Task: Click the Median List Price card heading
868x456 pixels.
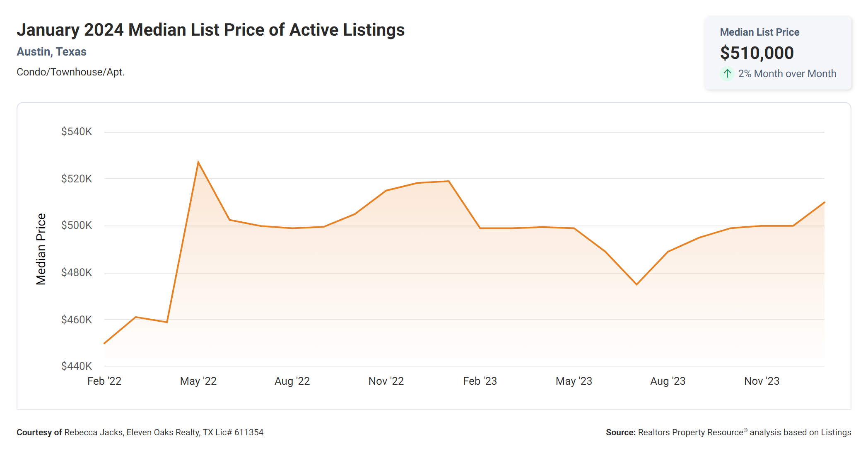Action: (759, 32)
